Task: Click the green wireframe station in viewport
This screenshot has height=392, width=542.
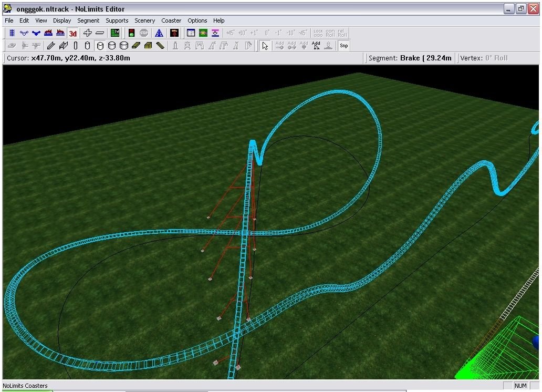Action: point(501,353)
